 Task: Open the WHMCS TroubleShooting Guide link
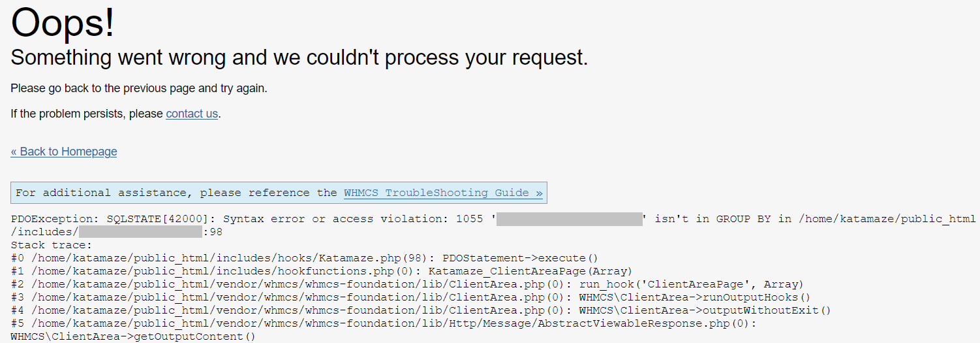point(443,193)
